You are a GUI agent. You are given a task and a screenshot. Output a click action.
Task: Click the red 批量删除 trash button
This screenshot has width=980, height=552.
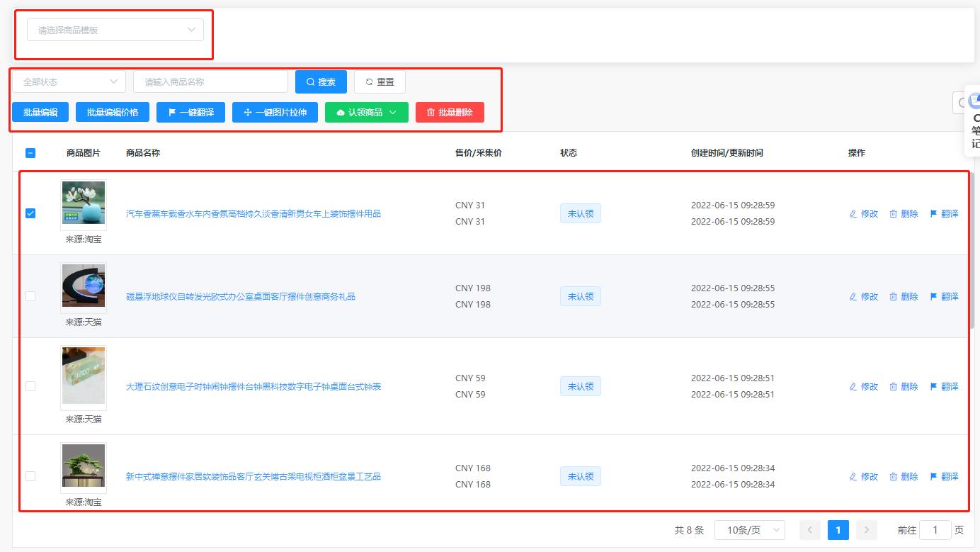(x=450, y=113)
